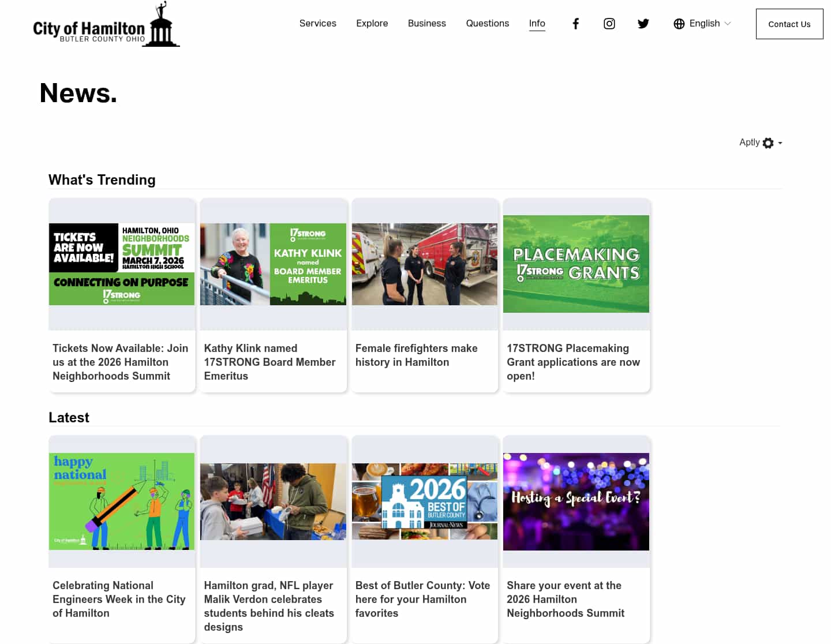The height and width of the screenshot is (644, 831).
Task: Open the English language dropdown
Action: pos(704,23)
